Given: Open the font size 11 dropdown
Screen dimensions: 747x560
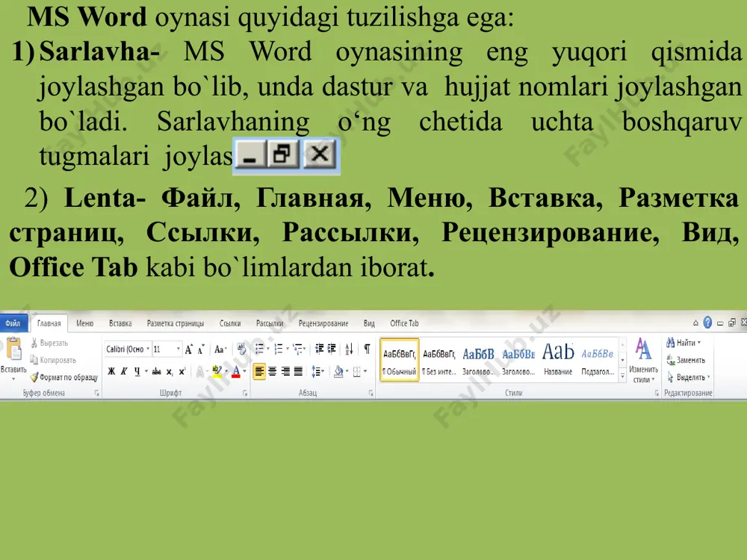Looking at the screenshot, I should [x=179, y=349].
